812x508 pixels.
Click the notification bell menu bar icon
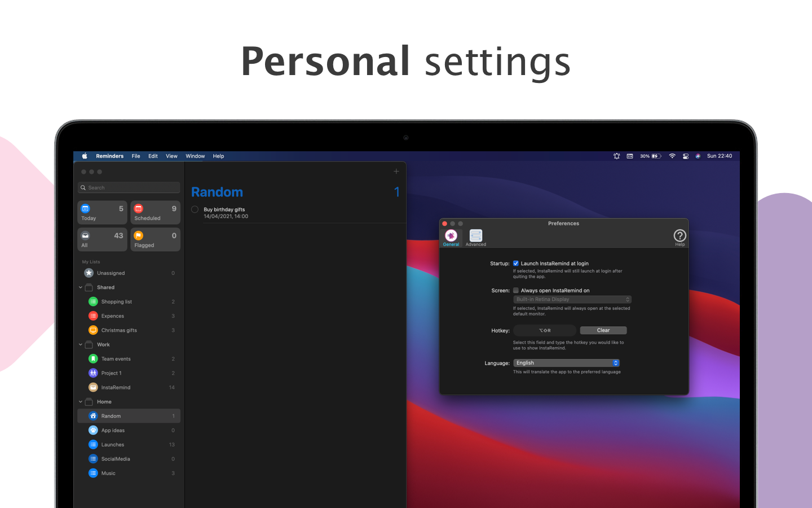616,156
